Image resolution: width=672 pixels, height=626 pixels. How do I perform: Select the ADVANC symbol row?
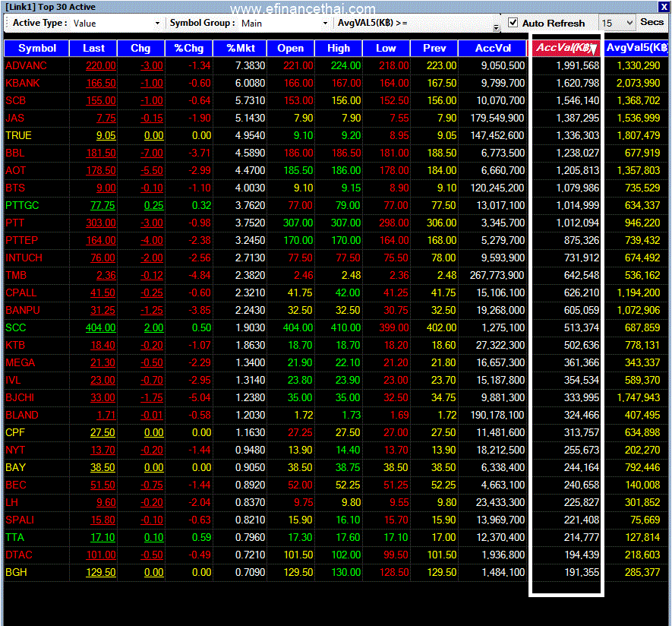tap(336, 65)
